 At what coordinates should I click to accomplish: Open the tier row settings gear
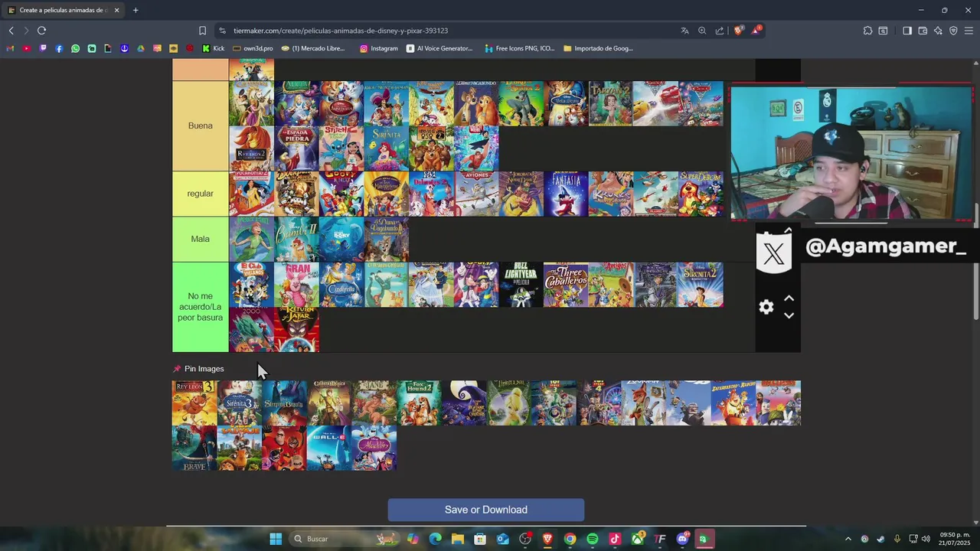766,307
